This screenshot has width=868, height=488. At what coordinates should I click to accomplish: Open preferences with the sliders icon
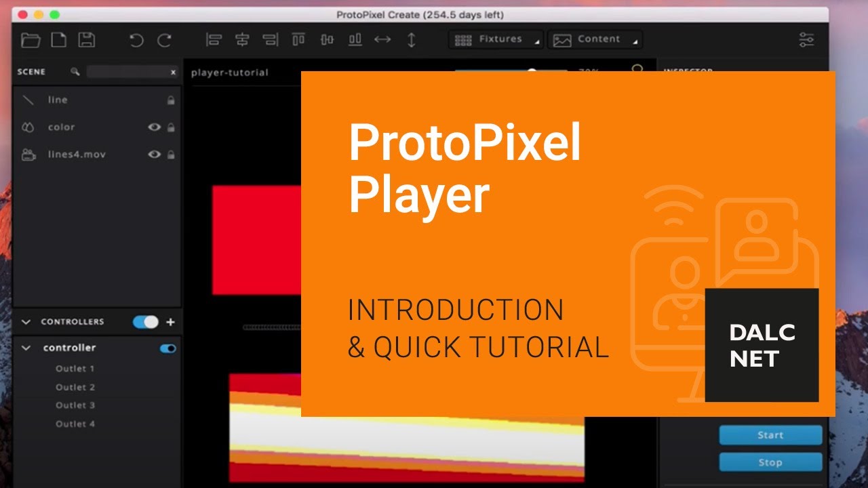click(x=806, y=39)
